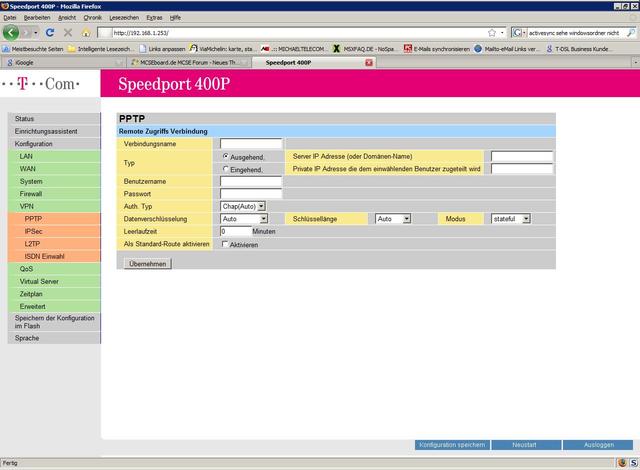
Task: Open the Hilfe menu
Action: (175, 18)
